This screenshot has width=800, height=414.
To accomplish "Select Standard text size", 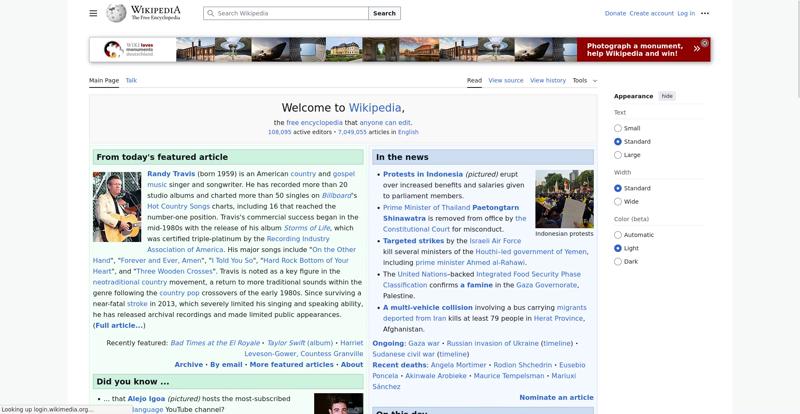I will pos(618,141).
